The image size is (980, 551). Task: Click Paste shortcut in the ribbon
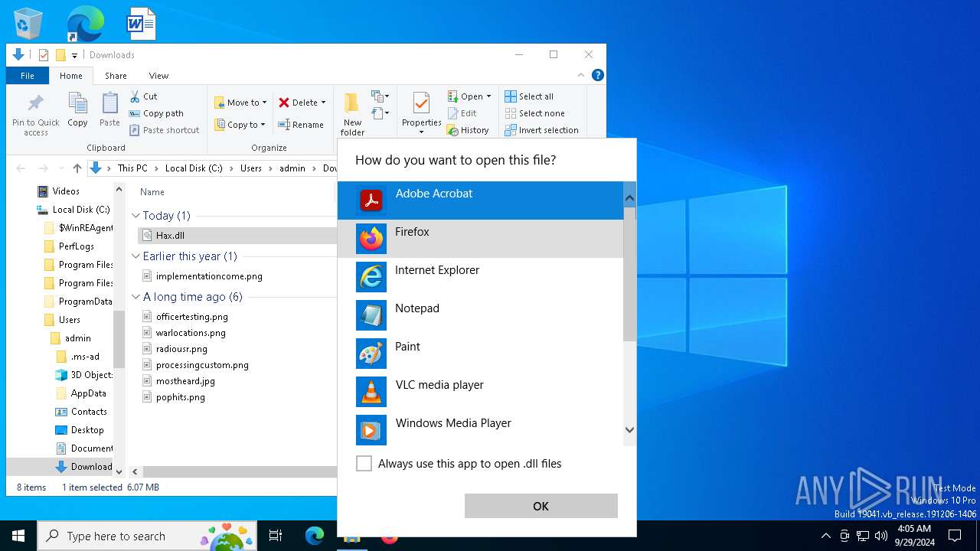165,130
